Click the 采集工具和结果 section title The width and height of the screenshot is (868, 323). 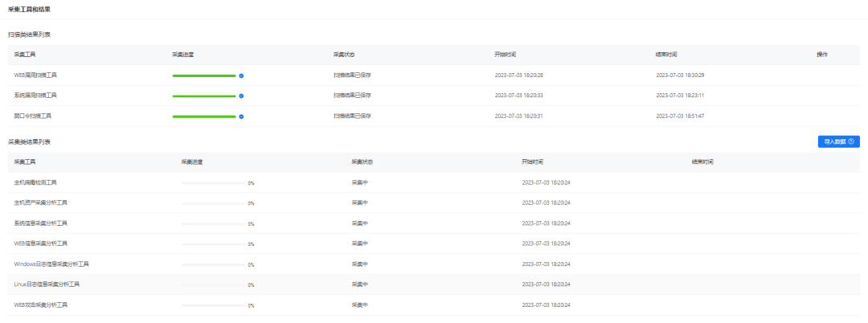click(x=29, y=8)
